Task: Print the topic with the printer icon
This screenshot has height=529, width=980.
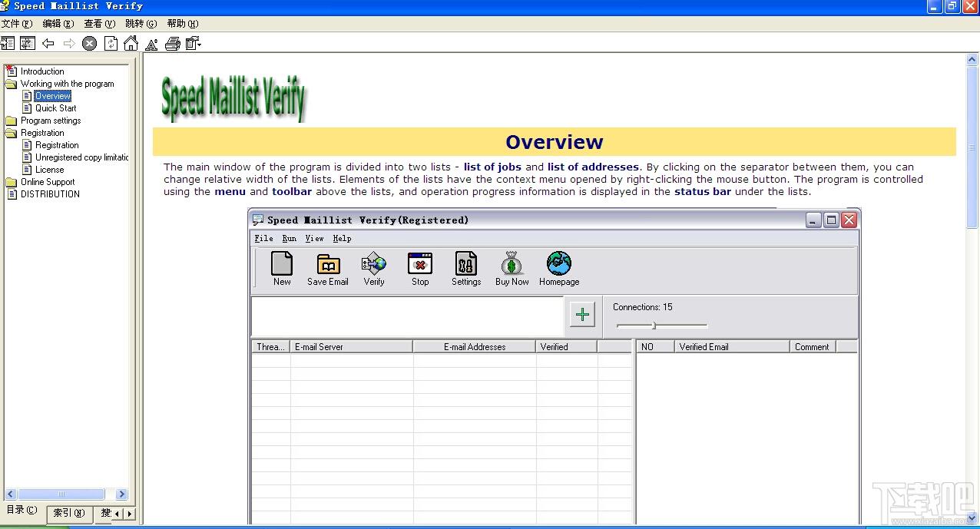Action: point(173,43)
